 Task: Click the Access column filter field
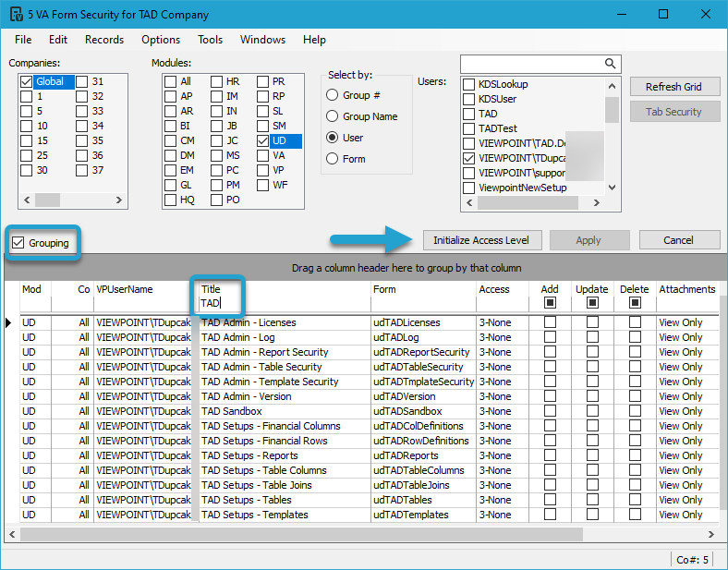pyautogui.click(x=503, y=304)
